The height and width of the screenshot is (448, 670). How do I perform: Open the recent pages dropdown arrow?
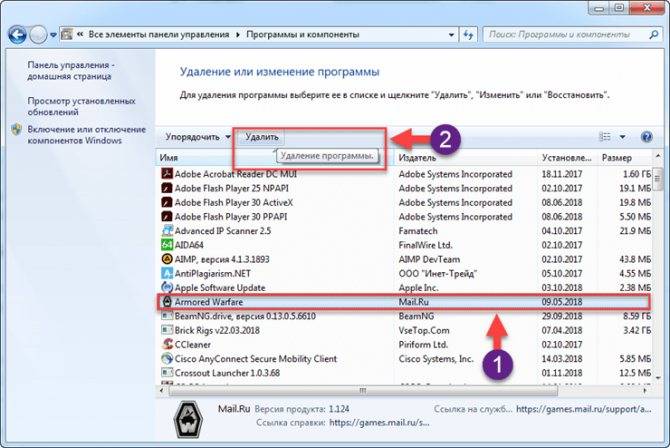(53, 35)
